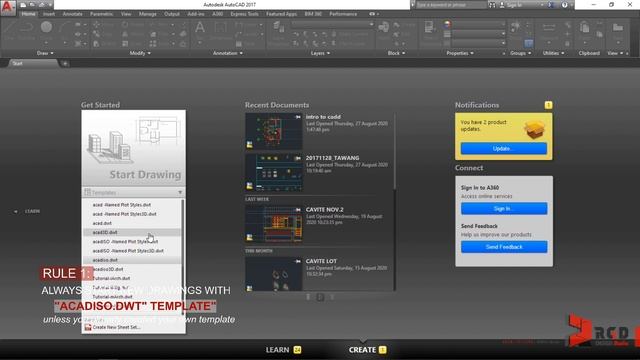Image resolution: width=640 pixels, height=360 pixels.
Task: Collapse the Templates dropdown list
Action: (x=180, y=192)
